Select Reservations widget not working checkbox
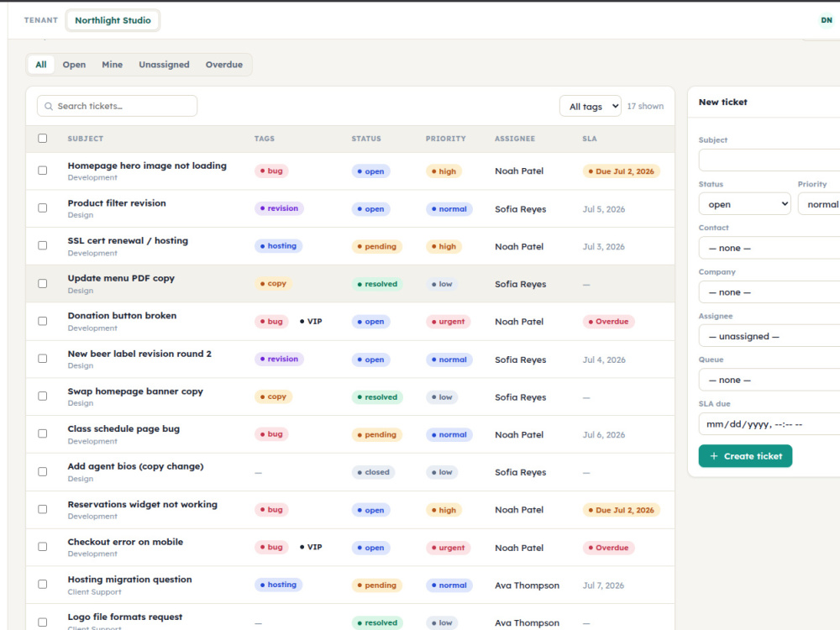This screenshot has height=630, width=840. (x=42, y=509)
